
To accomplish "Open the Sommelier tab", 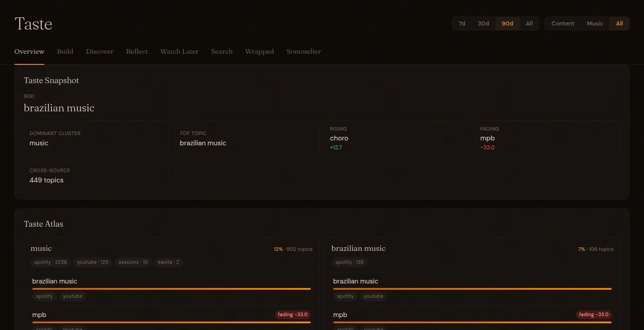I will tap(304, 51).
